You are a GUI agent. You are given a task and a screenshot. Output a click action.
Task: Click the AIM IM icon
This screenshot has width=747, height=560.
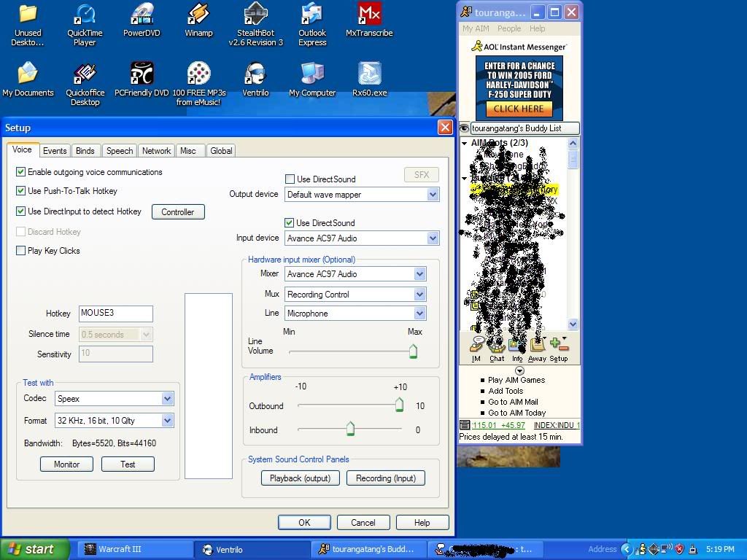(x=476, y=347)
